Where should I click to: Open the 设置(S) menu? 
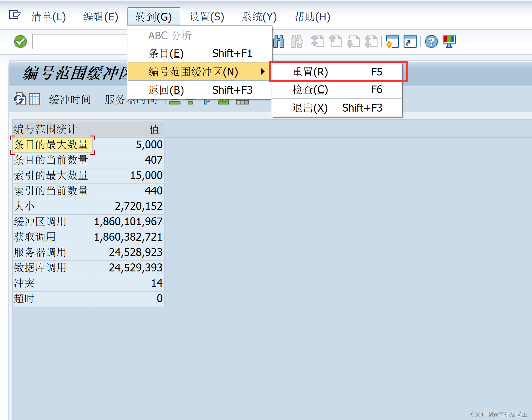[x=206, y=17]
